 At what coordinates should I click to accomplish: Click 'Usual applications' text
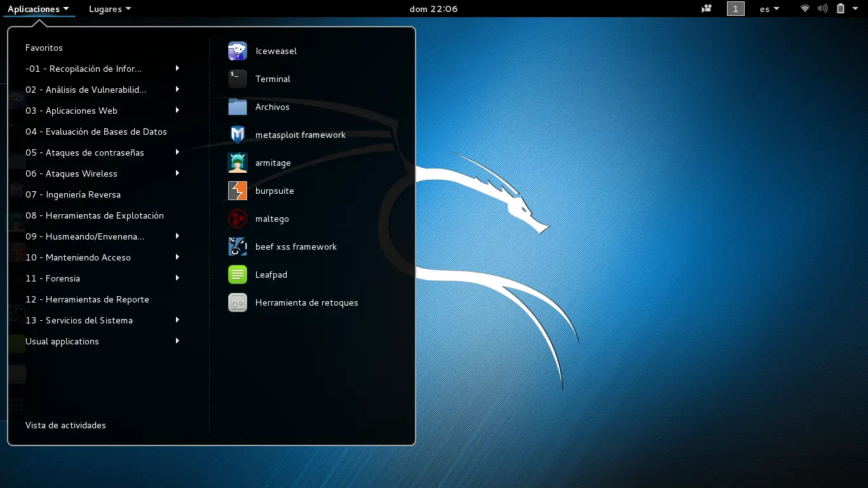(x=62, y=341)
